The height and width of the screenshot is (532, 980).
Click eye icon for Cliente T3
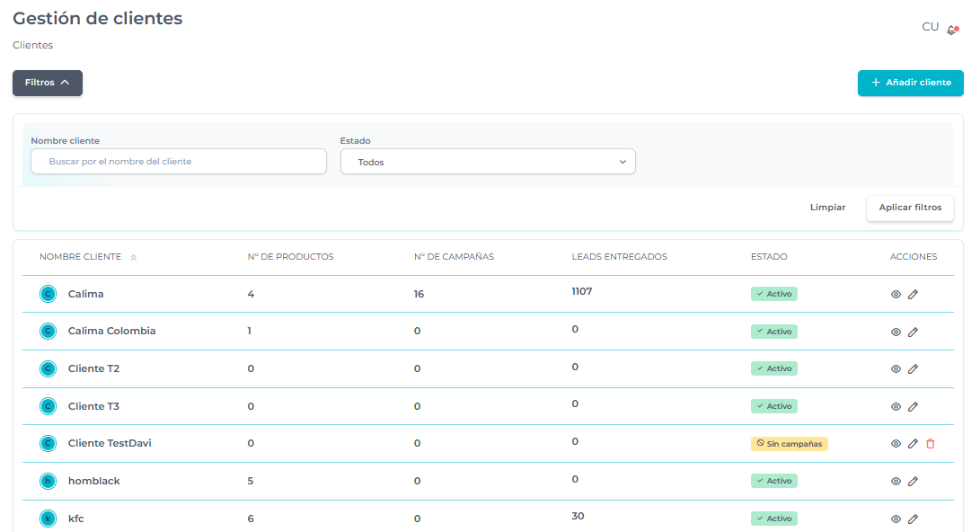[896, 406]
